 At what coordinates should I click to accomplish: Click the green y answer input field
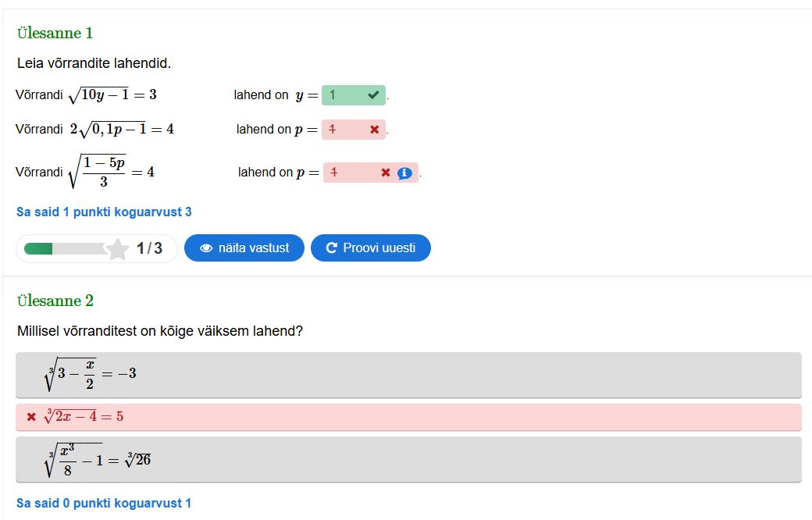tap(344, 95)
